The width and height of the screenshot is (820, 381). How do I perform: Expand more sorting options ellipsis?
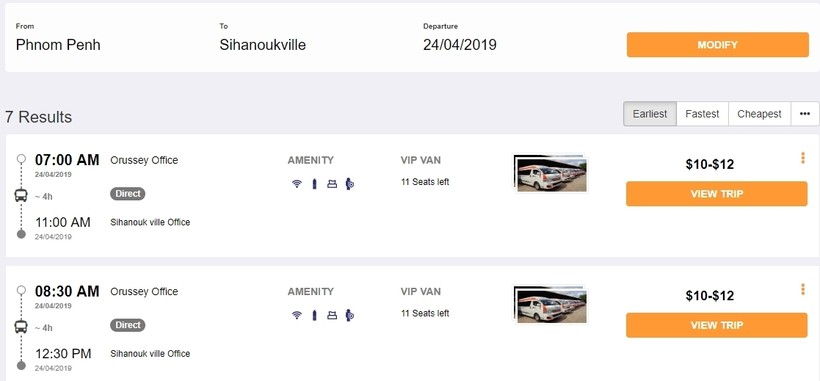(805, 114)
